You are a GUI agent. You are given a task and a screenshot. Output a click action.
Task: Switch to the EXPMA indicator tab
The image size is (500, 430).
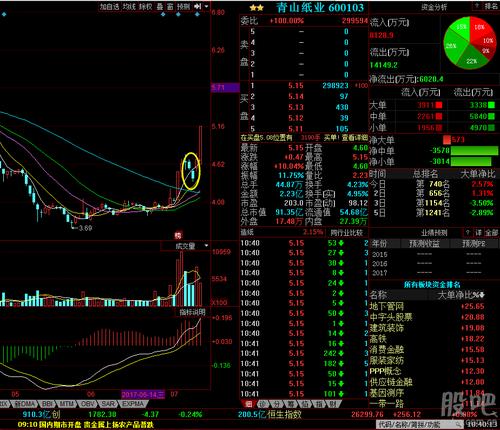pos(133,404)
